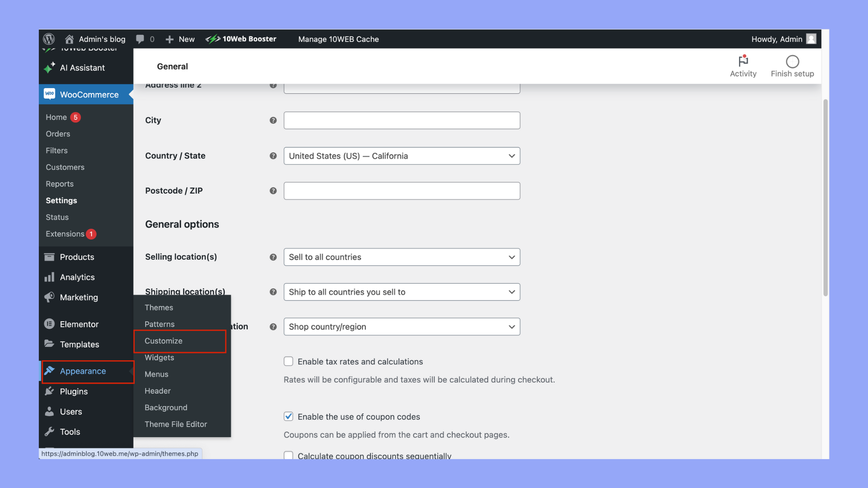Open Analytics from sidebar chart icon
This screenshot has height=488, width=868.
point(49,277)
